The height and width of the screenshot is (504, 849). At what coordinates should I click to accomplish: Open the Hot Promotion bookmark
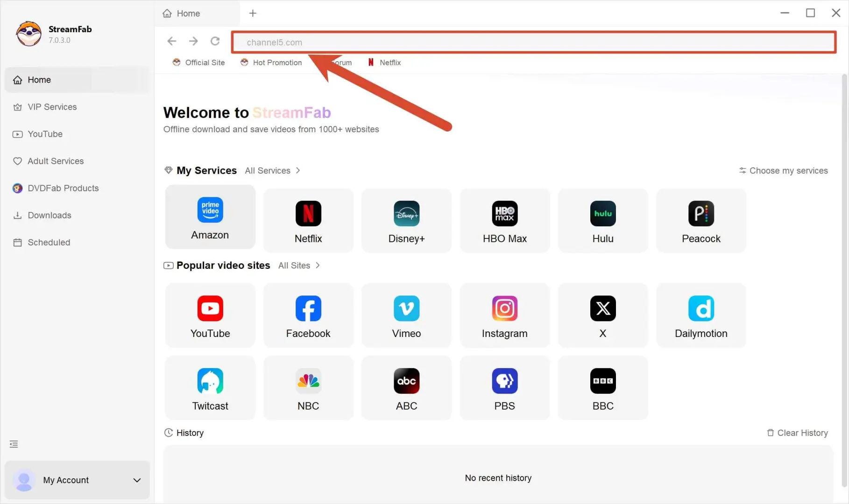(271, 63)
